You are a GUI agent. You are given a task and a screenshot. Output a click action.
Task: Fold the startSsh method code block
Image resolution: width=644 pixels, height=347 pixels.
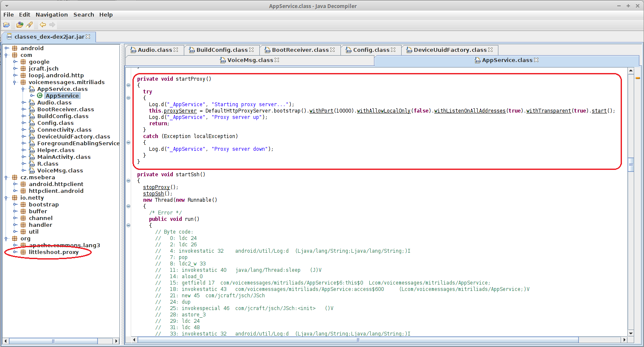[128, 181]
